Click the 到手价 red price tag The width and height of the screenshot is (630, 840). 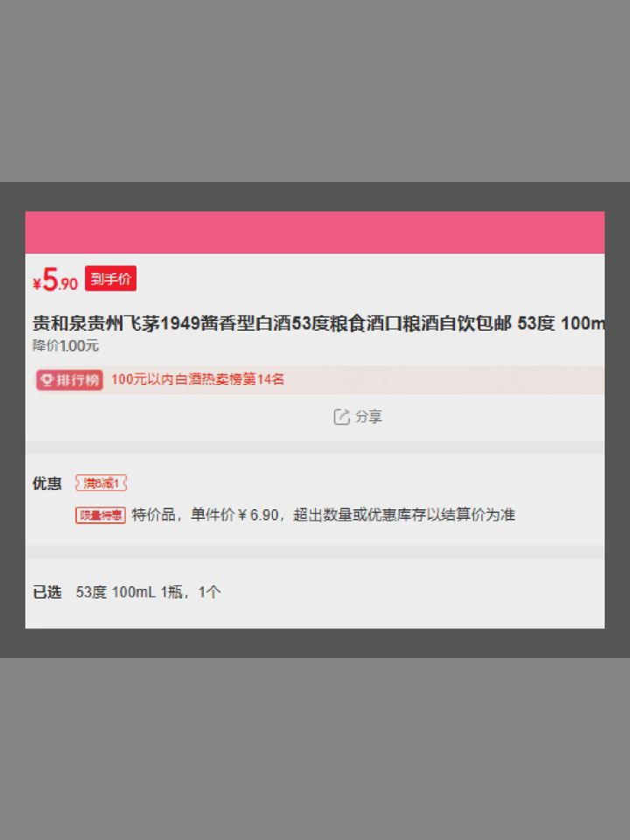pos(110,278)
